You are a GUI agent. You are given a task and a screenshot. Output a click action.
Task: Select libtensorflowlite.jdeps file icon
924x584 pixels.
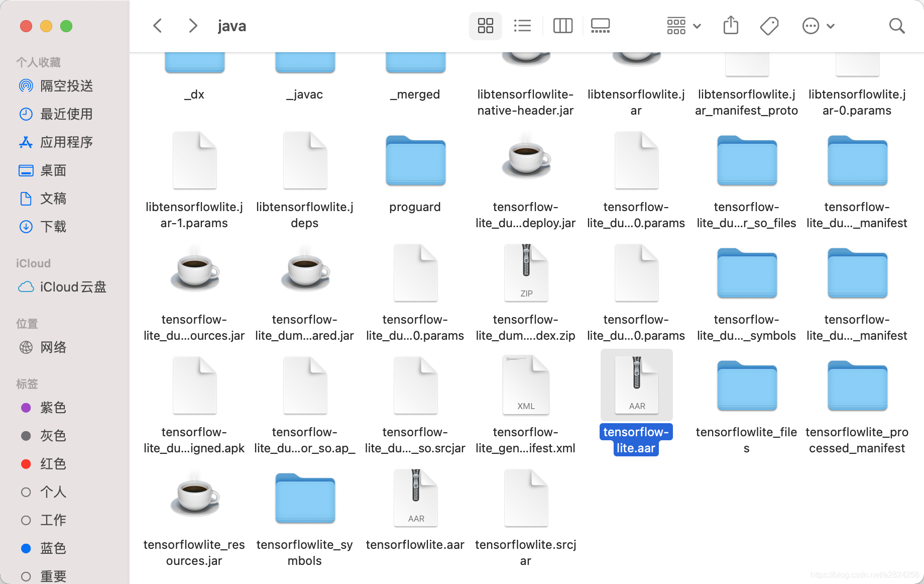(305, 160)
